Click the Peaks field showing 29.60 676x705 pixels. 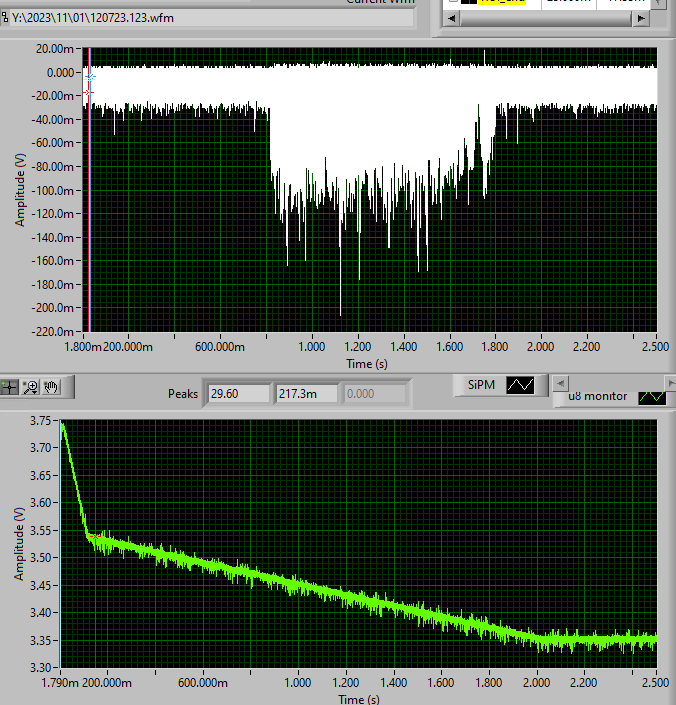coord(236,394)
